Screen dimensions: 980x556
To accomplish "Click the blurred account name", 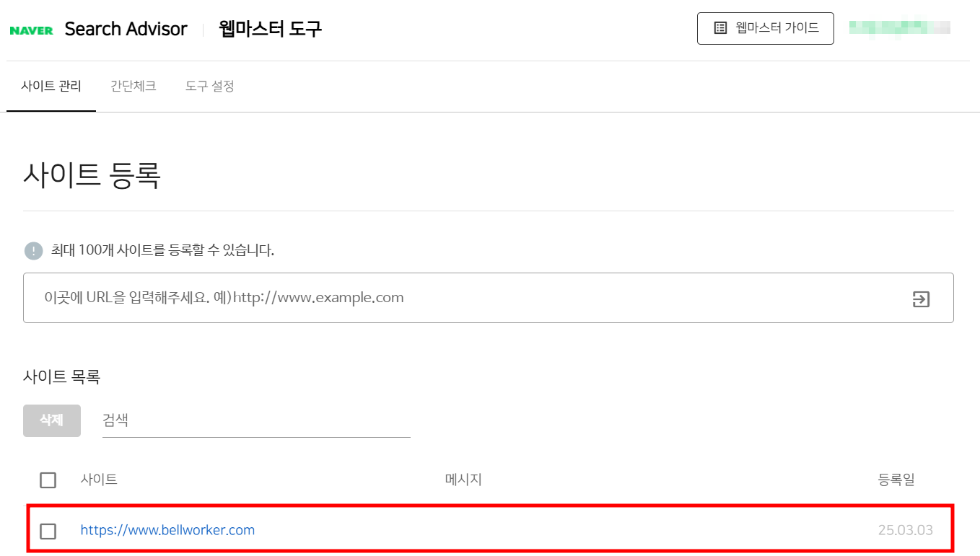I will [x=899, y=28].
